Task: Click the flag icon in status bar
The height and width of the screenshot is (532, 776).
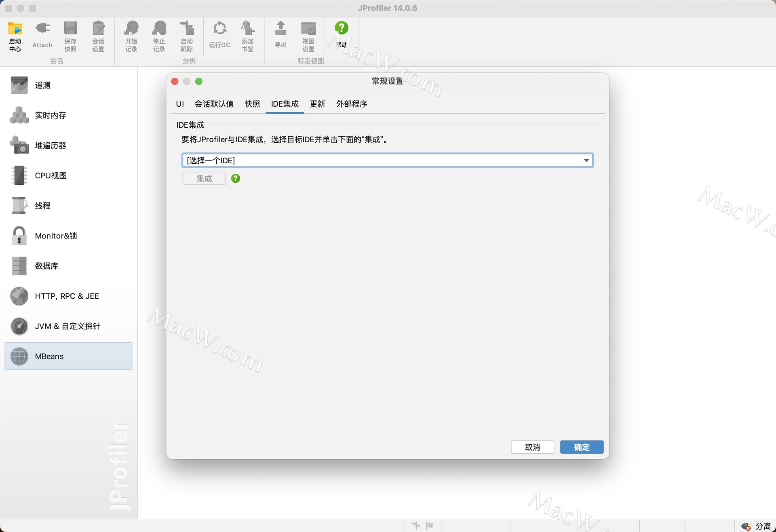Action: [430, 526]
